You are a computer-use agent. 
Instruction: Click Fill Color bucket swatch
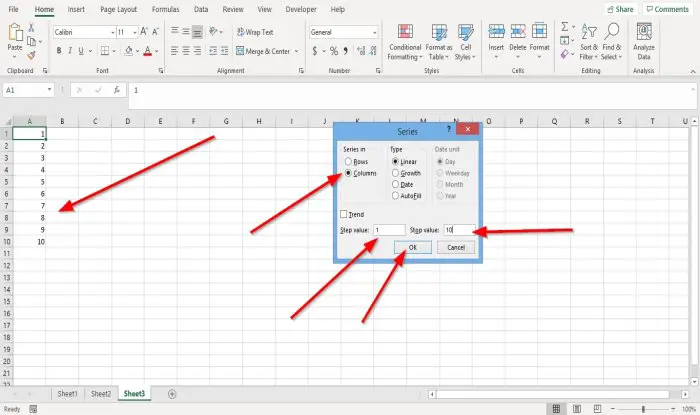pyautogui.click(x=129, y=51)
